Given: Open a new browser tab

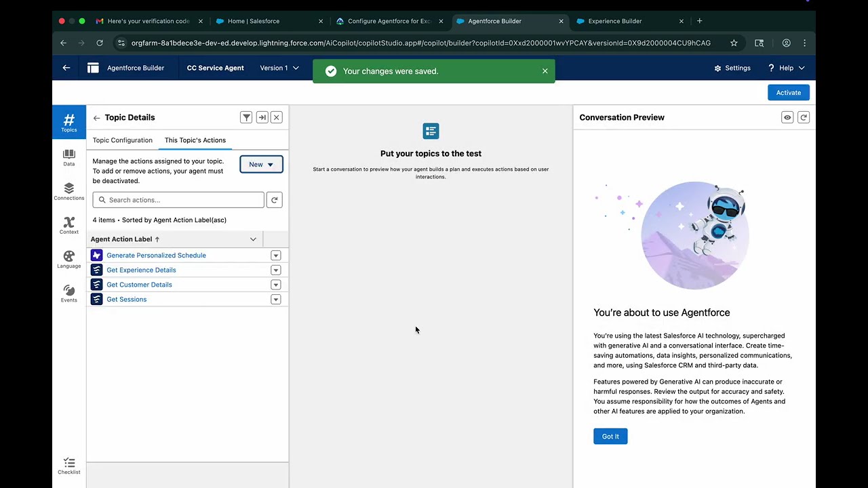Looking at the screenshot, I should (700, 21).
